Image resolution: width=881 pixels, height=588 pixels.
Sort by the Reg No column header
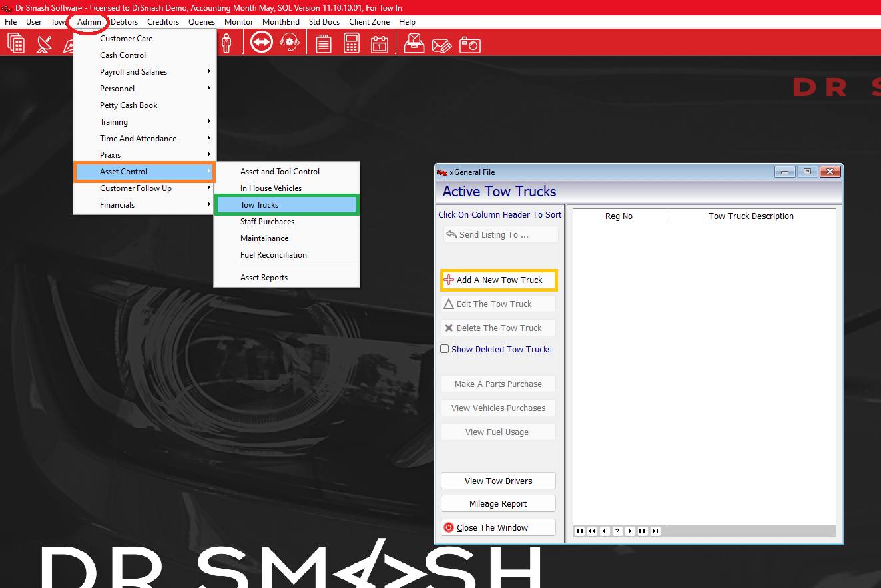(619, 216)
